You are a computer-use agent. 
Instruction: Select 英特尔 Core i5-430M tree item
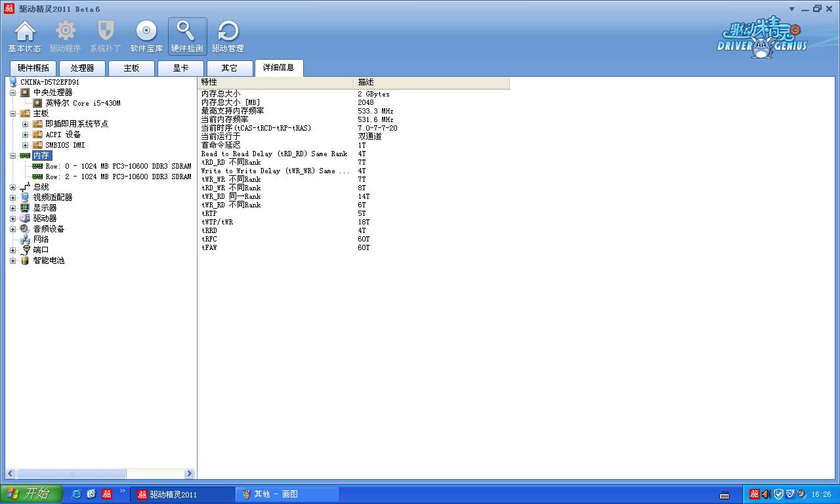pyautogui.click(x=83, y=103)
